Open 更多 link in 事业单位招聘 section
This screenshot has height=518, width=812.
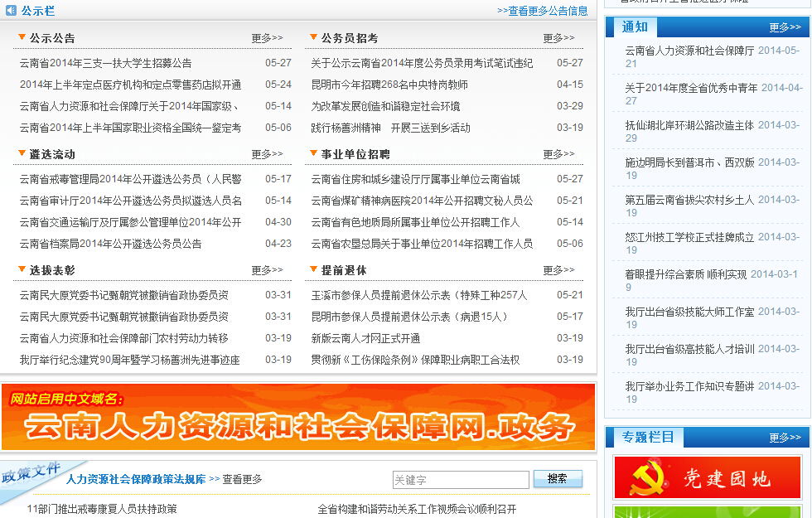coord(558,154)
